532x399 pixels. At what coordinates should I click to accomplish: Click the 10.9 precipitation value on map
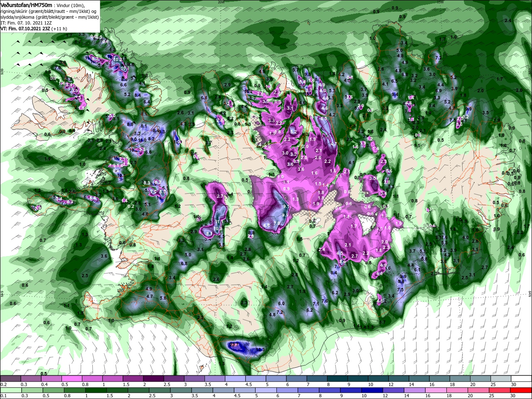(219, 228)
